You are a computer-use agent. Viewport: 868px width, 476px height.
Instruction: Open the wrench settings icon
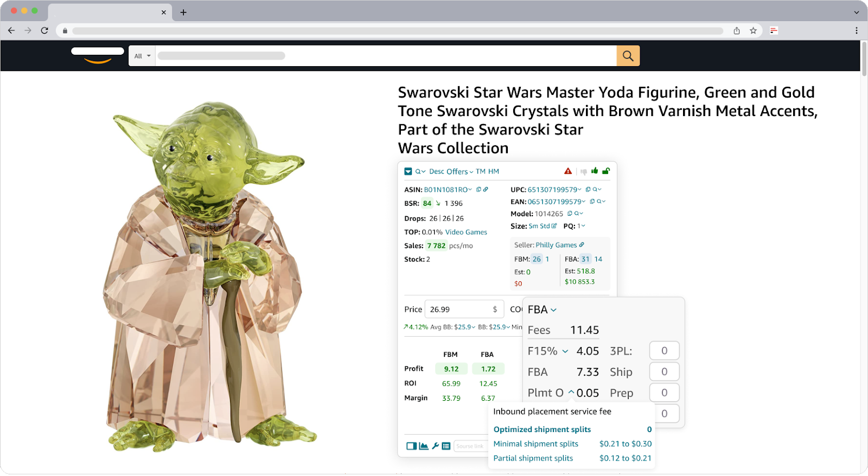pos(435,446)
